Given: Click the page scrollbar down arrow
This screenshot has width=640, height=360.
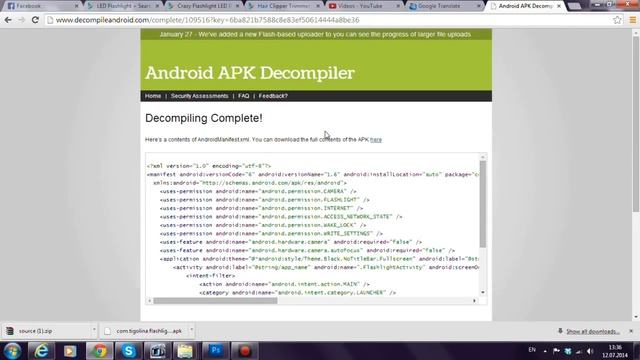Looking at the screenshot, I should coord(636,317).
